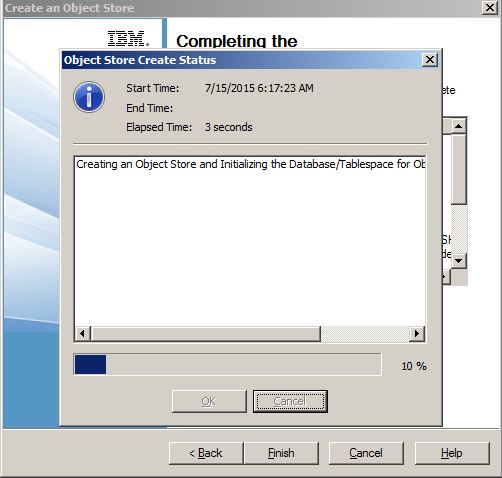Click Cancel in the Create an Object Store wizard
Image resolution: width=502 pixels, height=478 pixels.
[x=366, y=453]
